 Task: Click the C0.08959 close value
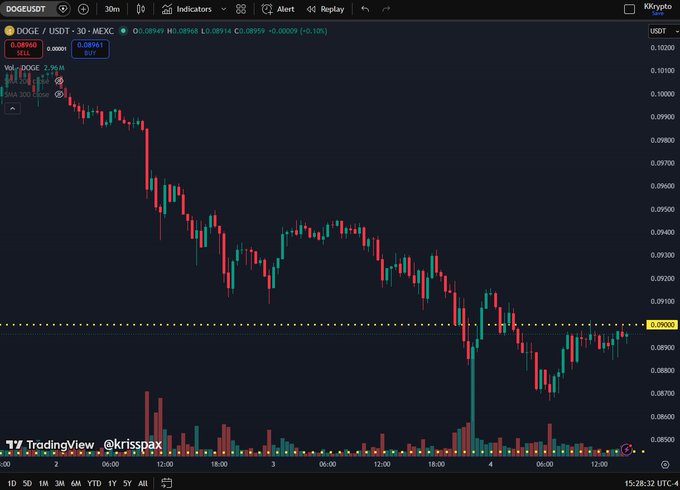coord(249,31)
